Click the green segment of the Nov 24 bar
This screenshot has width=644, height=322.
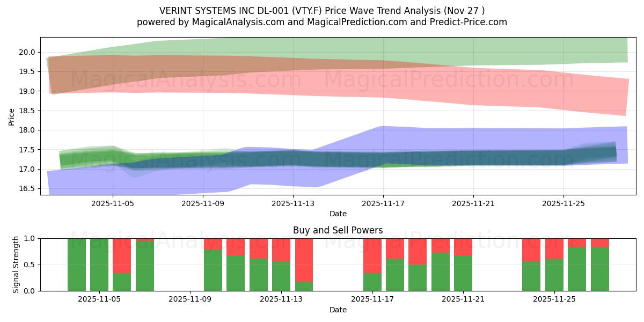click(531, 276)
